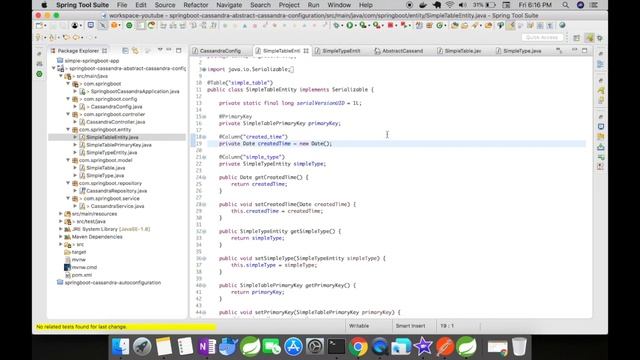Close the SimpleTableEntit editor tab
This screenshot has width=640, height=360.
[306, 51]
